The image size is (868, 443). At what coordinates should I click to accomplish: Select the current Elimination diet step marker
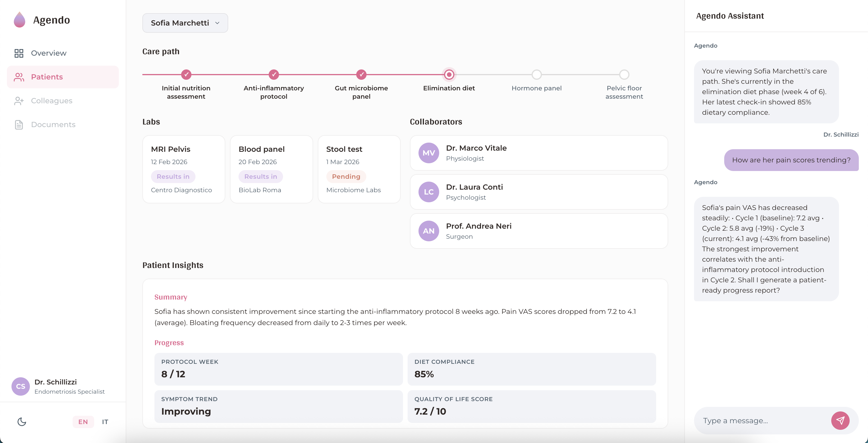449,74
